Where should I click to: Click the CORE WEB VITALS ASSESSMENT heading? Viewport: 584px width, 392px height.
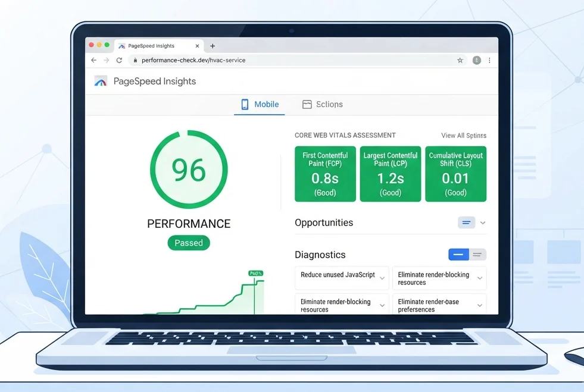[x=345, y=135]
